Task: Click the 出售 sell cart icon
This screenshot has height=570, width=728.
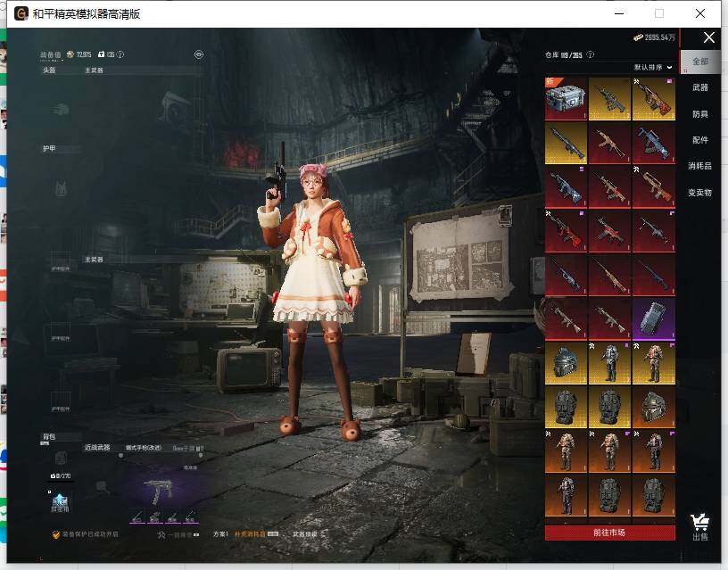Action: 700,526
